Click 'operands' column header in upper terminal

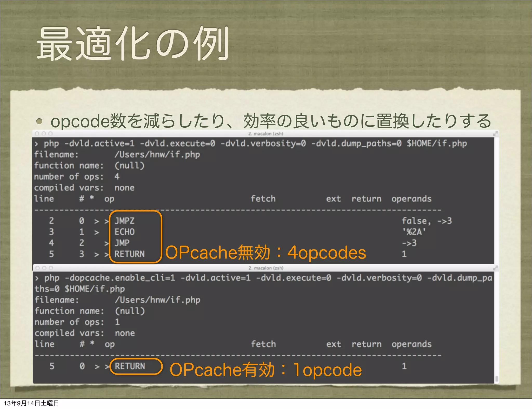(x=411, y=199)
